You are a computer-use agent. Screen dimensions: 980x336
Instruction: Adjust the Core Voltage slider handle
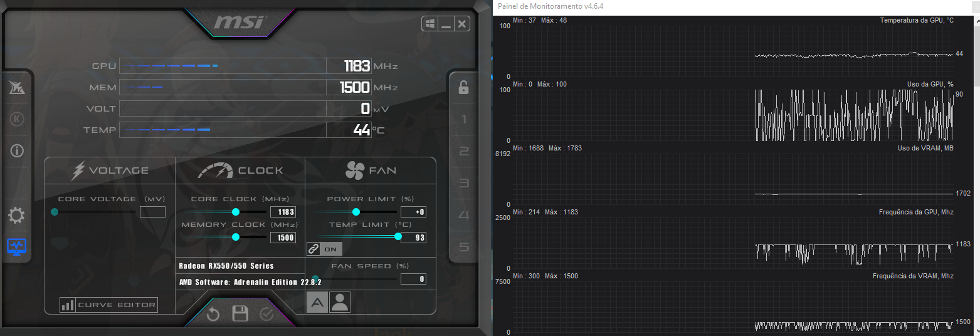click(55, 212)
